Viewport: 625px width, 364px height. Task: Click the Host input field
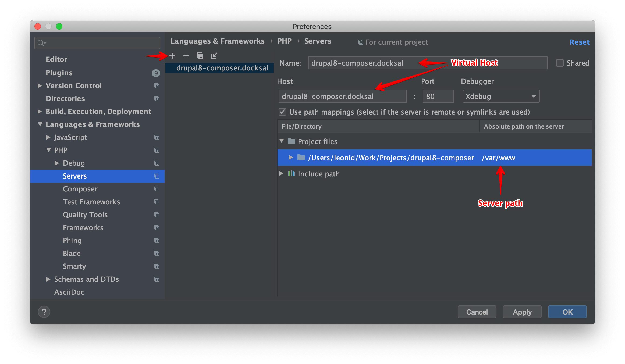(342, 96)
